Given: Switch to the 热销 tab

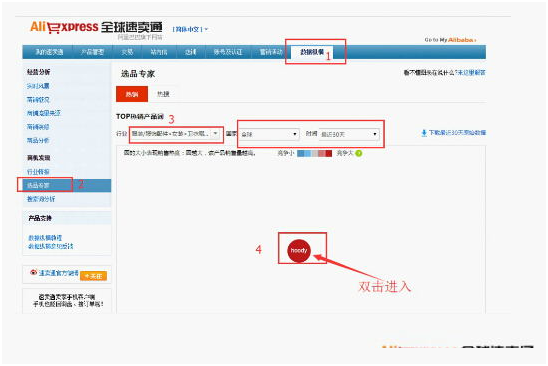Looking at the screenshot, I should coord(132,94).
